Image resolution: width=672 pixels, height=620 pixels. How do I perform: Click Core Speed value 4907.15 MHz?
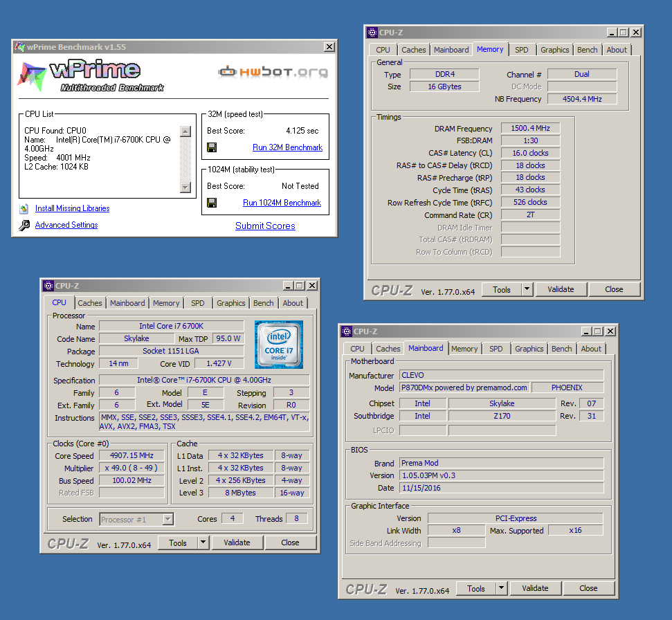131,456
